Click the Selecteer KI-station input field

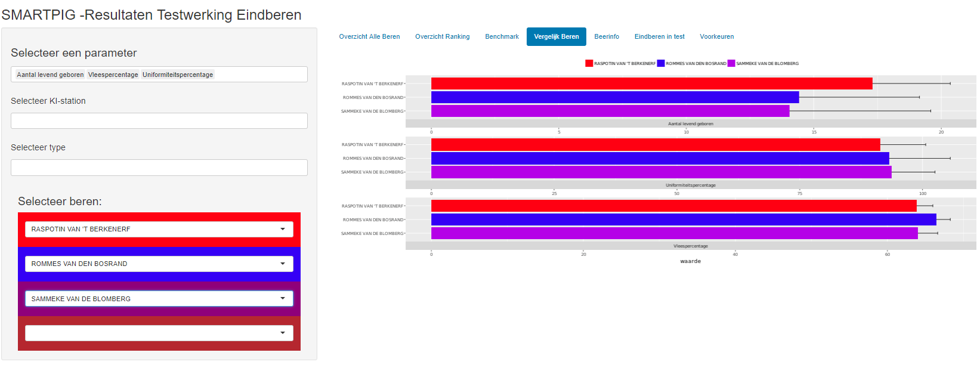[159, 121]
